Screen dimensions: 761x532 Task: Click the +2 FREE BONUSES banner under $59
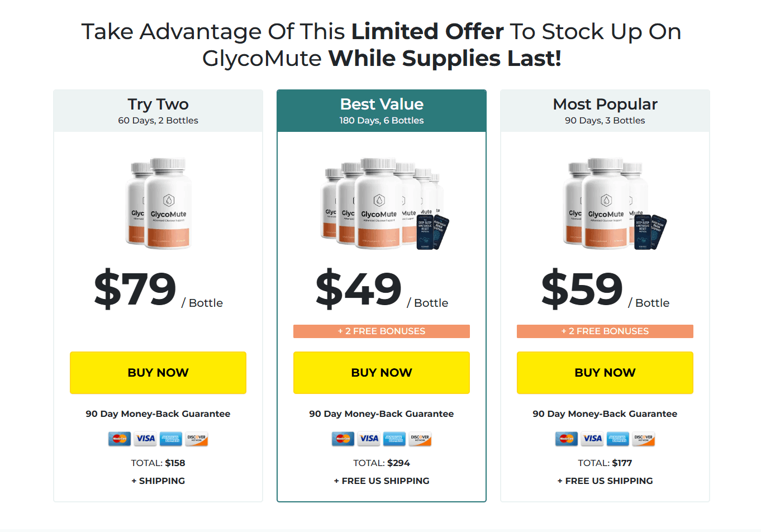pos(605,331)
